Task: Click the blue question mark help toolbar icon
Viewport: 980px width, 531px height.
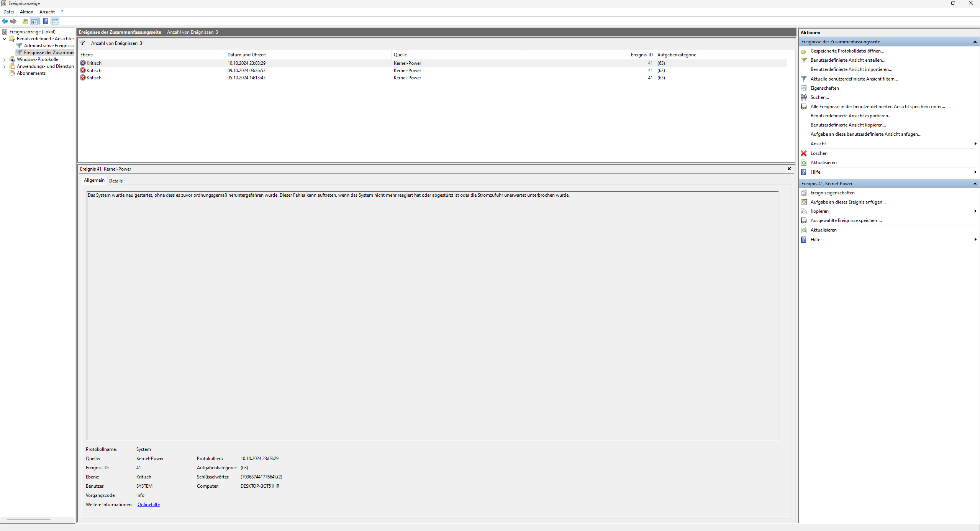Action: [46, 21]
